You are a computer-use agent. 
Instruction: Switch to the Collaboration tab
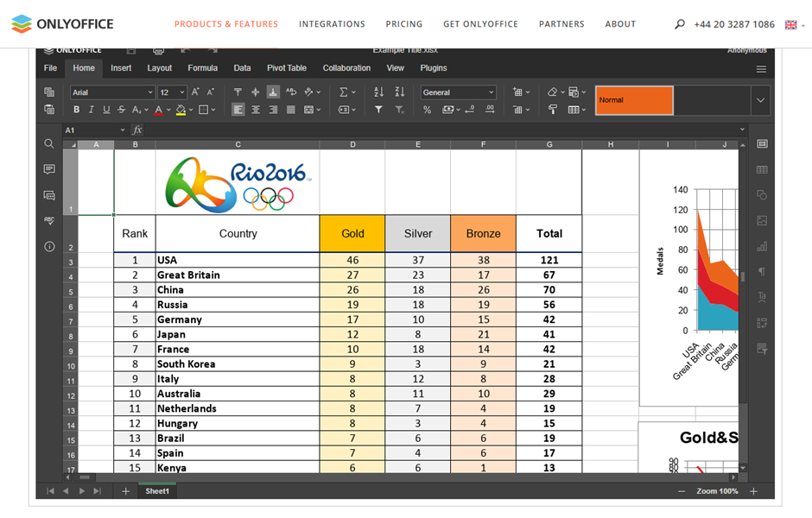pyautogui.click(x=346, y=68)
